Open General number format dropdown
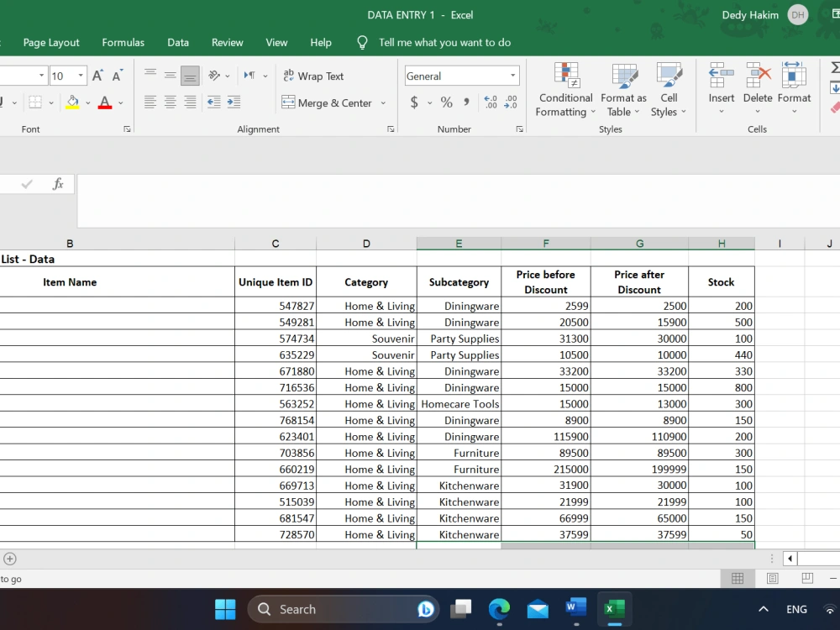This screenshot has width=840, height=630. (x=512, y=76)
